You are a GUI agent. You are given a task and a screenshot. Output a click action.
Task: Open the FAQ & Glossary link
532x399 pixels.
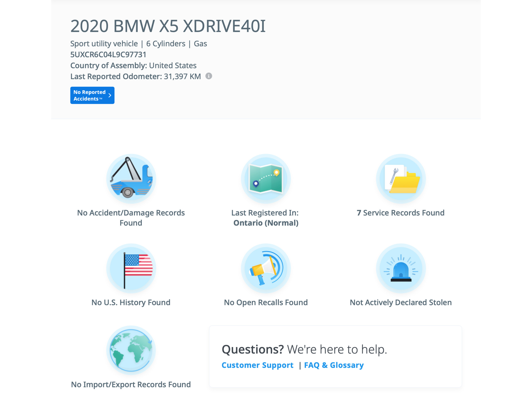tap(334, 365)
